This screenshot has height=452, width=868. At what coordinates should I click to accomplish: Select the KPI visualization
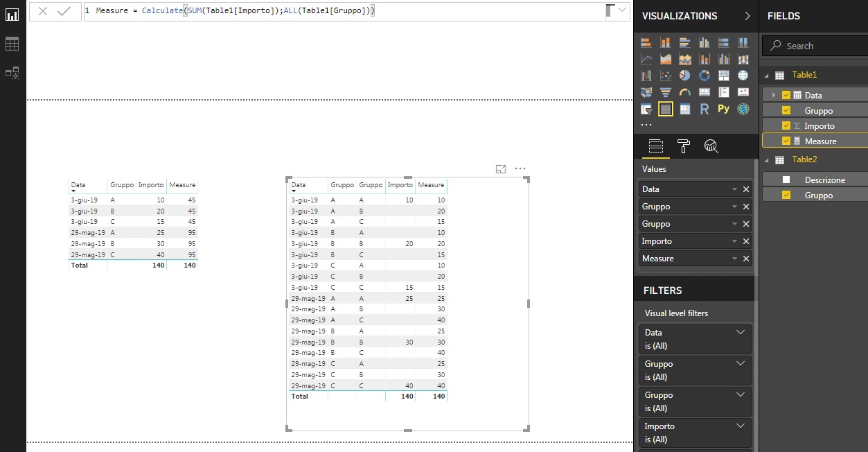tap(743, 92)
